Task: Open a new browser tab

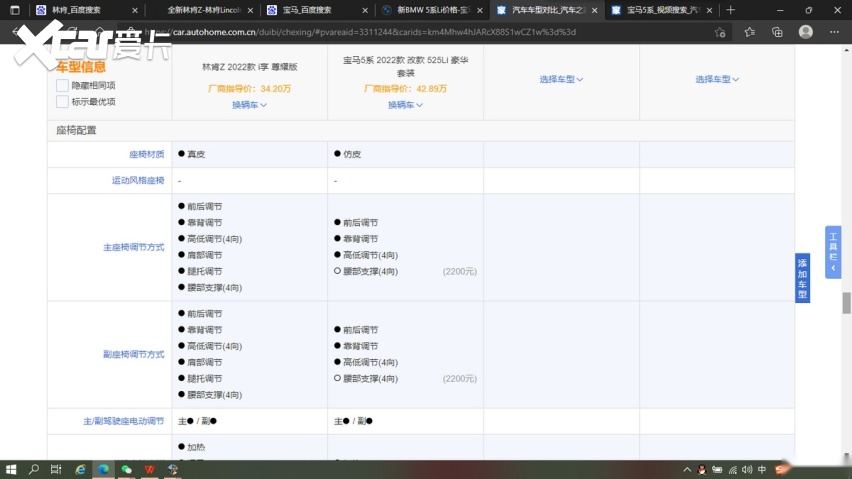Action: [730, 10]
